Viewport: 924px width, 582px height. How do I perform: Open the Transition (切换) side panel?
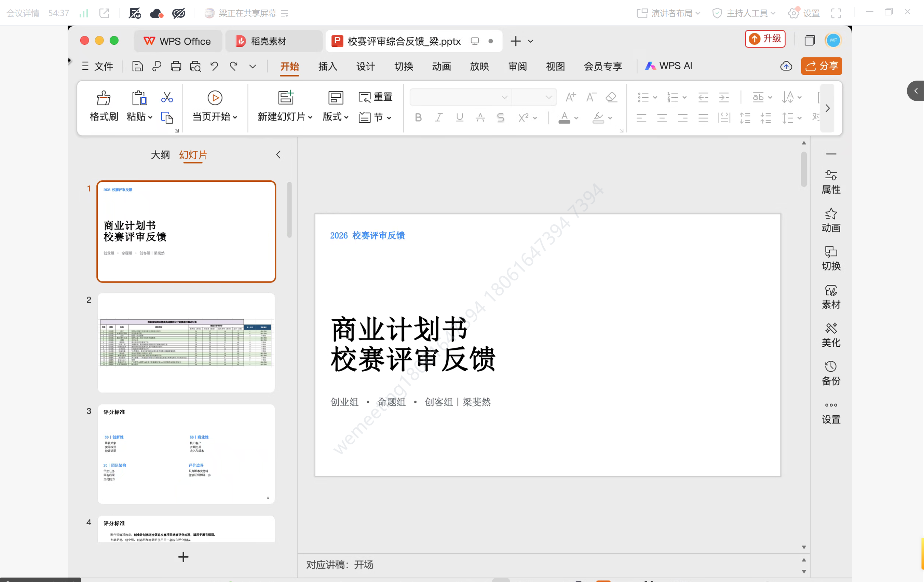click(831, 259)
